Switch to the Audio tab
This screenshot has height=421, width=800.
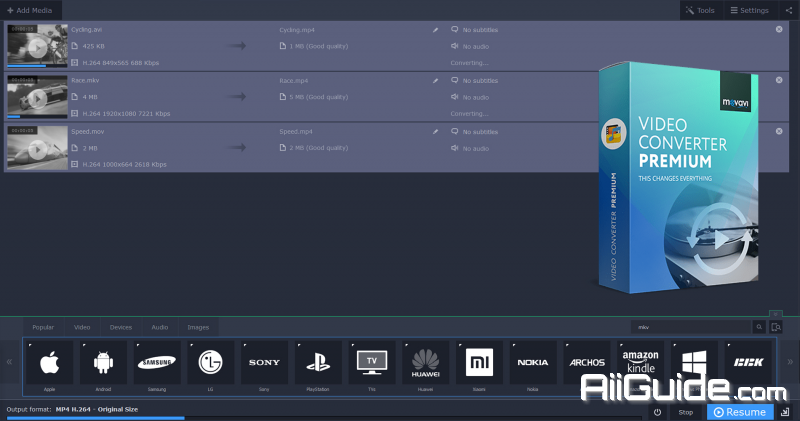160,327
